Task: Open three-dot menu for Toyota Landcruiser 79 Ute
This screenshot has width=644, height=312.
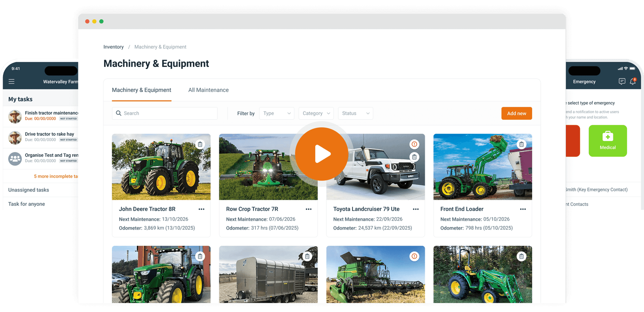Action: [x=416, y=209]
